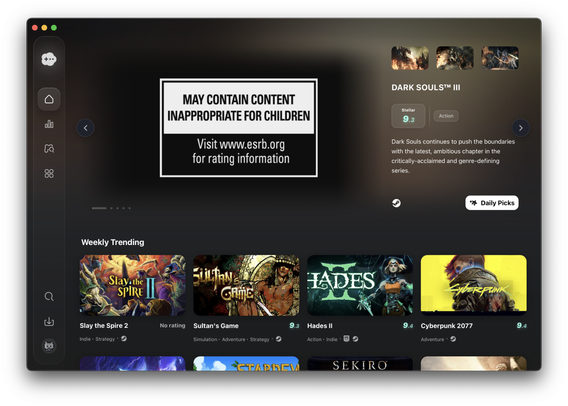Click the Action genre tag

tap(446, 116)
